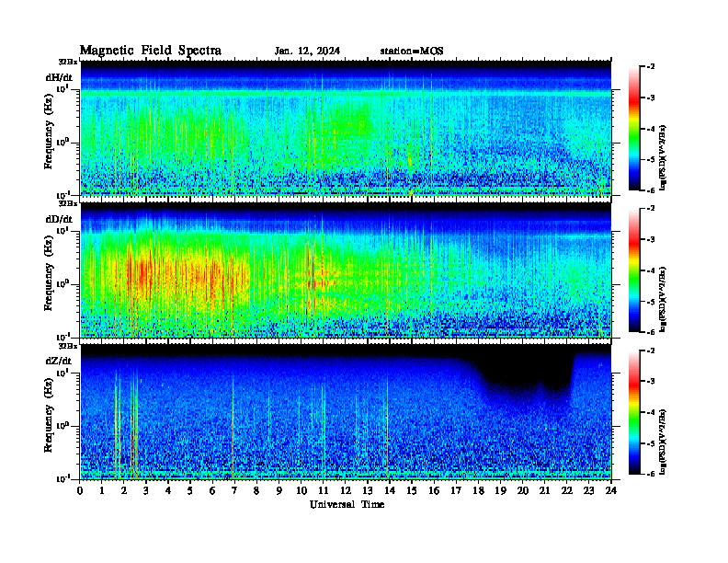Click hour "7" on the time axis
The image size is (728, 563).
pyautogui.click(x=234, y=490)
